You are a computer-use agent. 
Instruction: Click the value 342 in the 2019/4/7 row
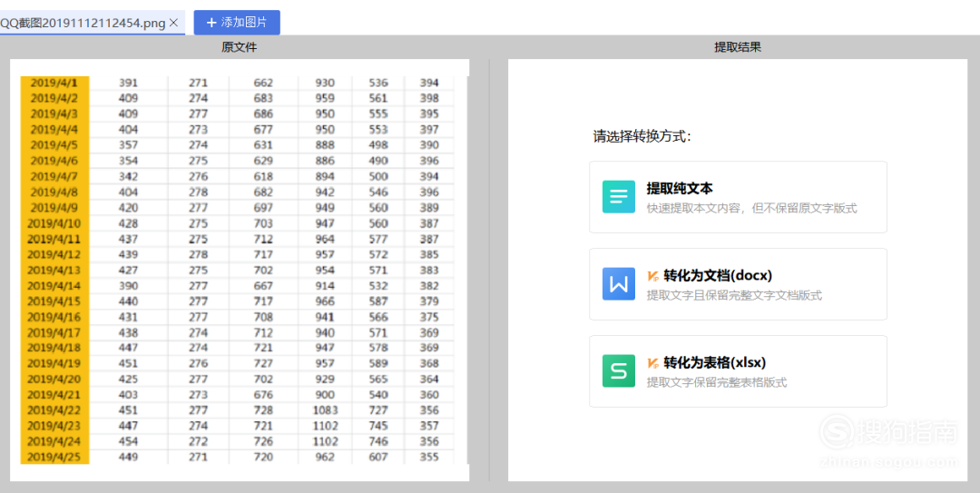click(x=128, y=176)
